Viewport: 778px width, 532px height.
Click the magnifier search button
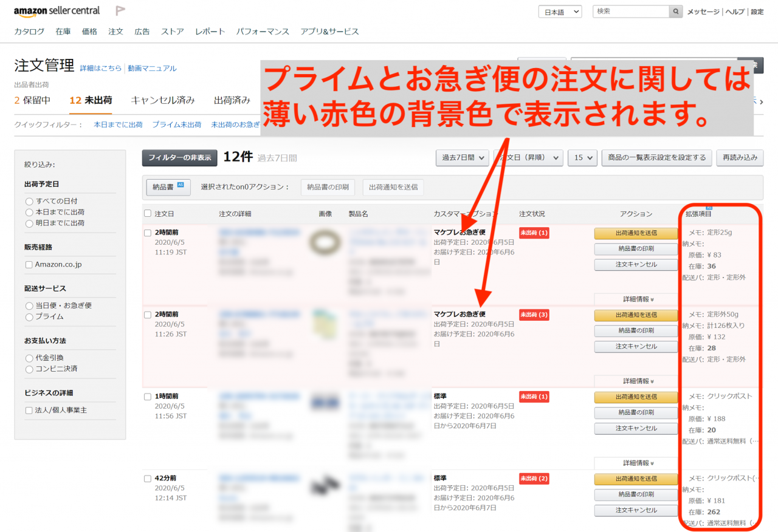click(676, 12)
